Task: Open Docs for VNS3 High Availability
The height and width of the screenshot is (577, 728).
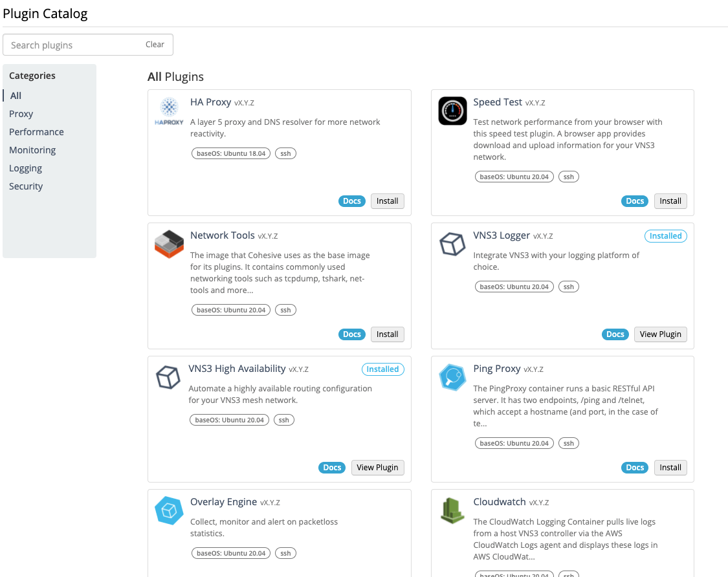Action: (332, 468)
